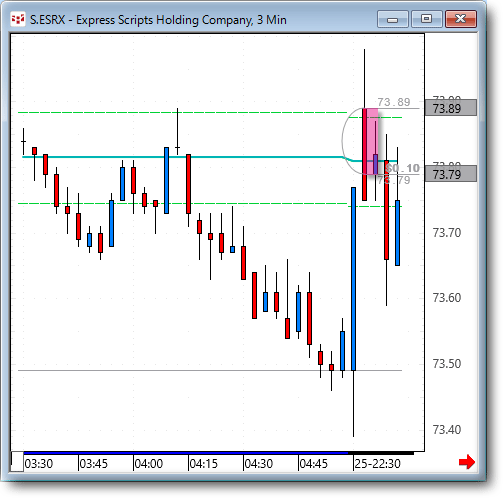Click the 73.50 price scale label

pyautogui.click(x=447, y=363)
